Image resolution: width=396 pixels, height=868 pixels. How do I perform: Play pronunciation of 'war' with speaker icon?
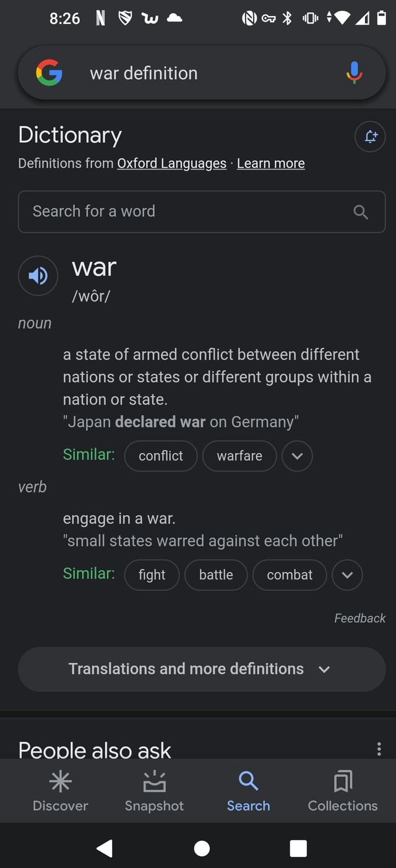click(x=38, y=276)
